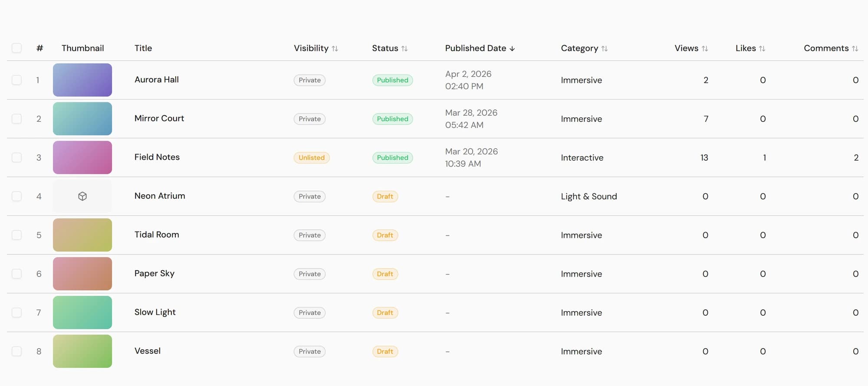
Task: Select the Neon Atrium row checkbox
Action: coord(16,196)
